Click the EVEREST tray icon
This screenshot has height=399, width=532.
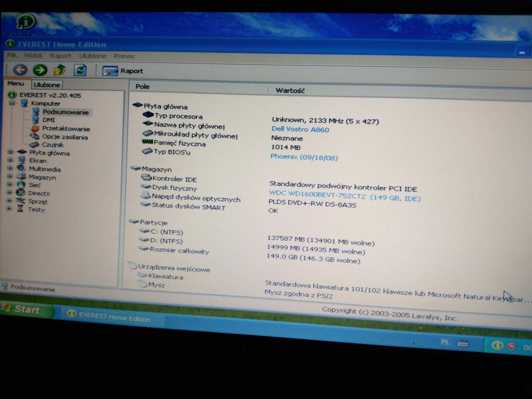pyautogui.click(x=497, y=345)
